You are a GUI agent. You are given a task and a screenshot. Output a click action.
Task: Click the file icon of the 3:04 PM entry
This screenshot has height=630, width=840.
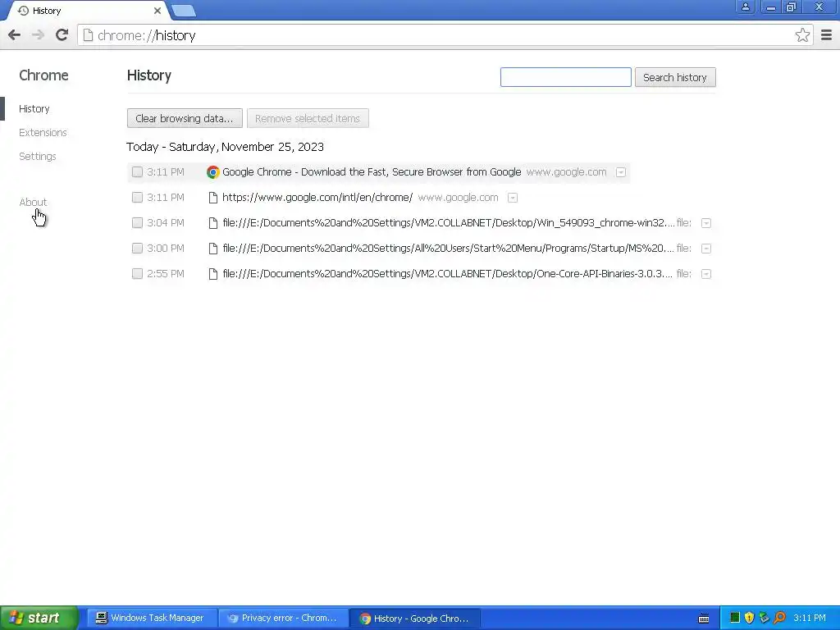(x=213, y=223)
